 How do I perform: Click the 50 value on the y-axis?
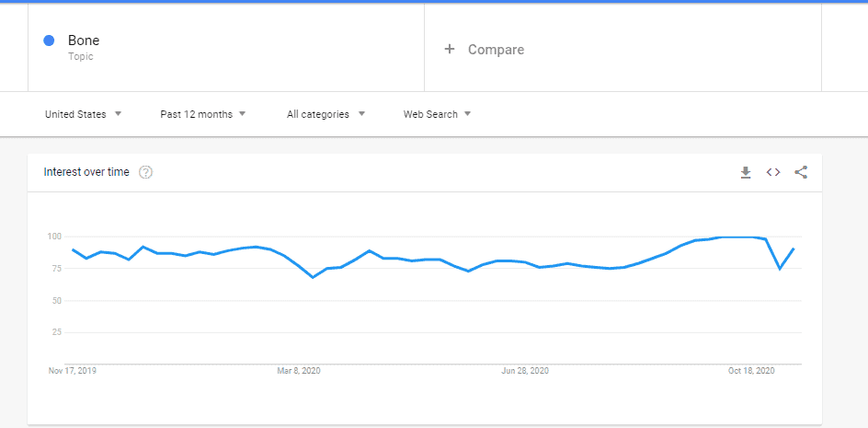[55, 301]
